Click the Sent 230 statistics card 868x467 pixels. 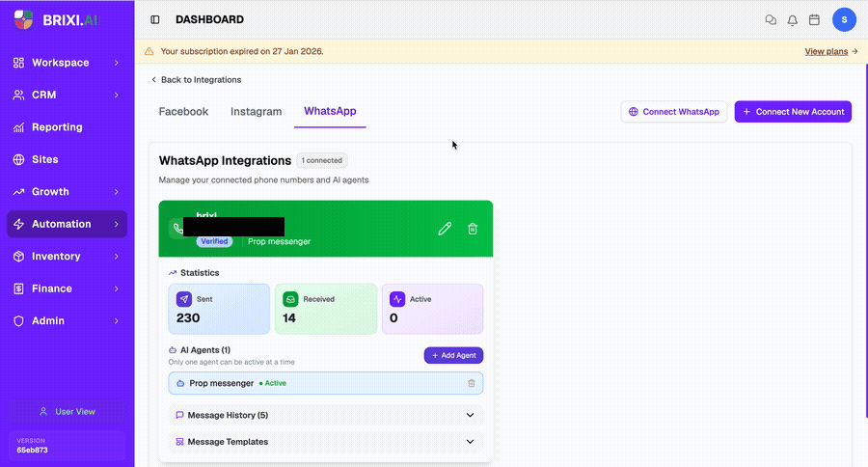219,309
